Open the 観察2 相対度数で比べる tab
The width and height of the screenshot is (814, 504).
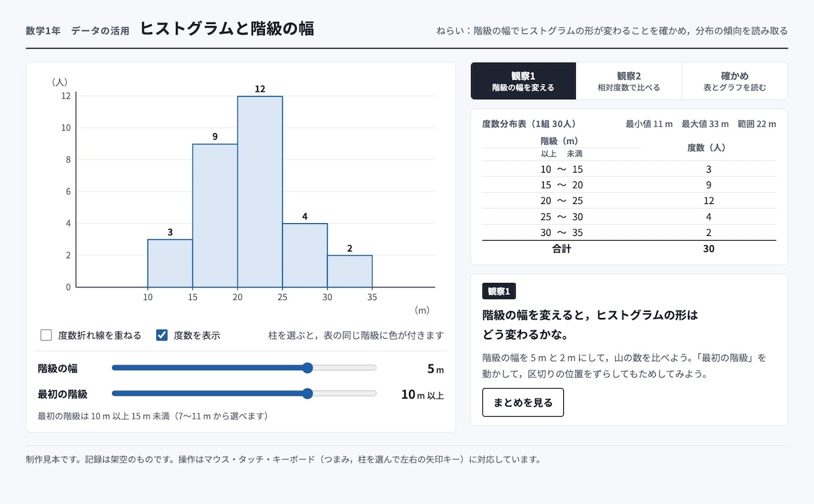[x=629, y=81]
